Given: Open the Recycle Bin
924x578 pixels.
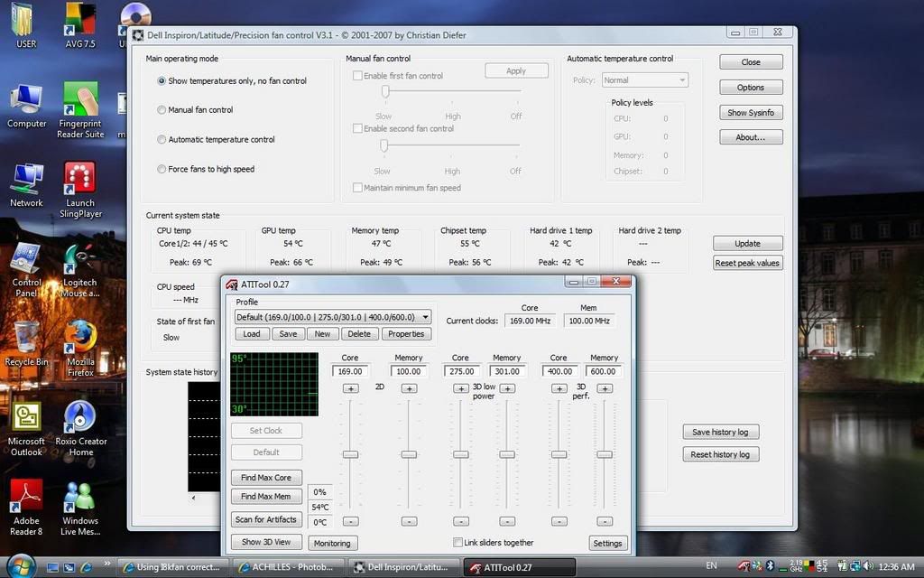Looking at the screenshot, I should (26, 344).
